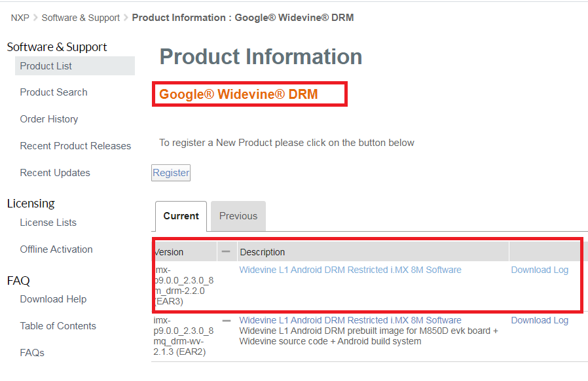Select Product List in the sidebar

click(46, 66)
